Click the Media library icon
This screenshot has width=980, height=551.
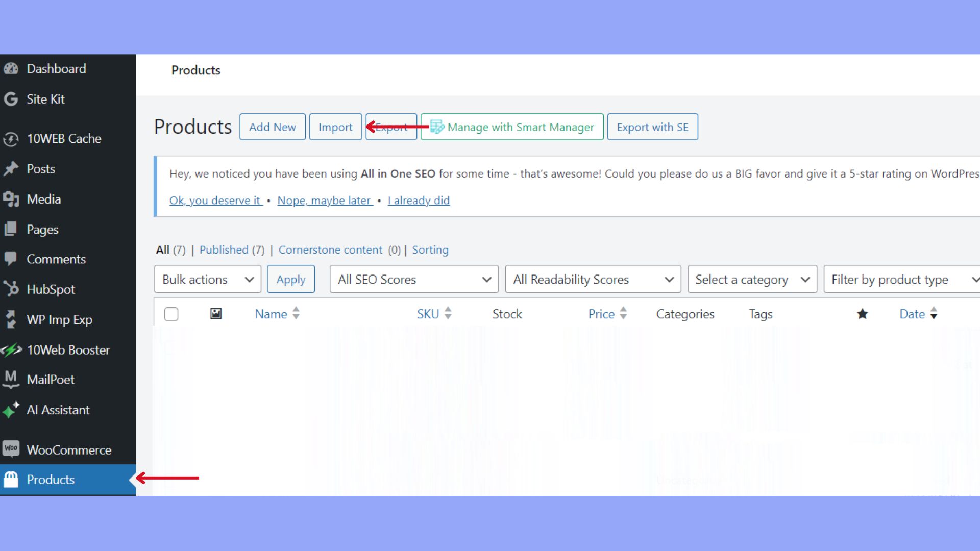click(x=11, y=199)
